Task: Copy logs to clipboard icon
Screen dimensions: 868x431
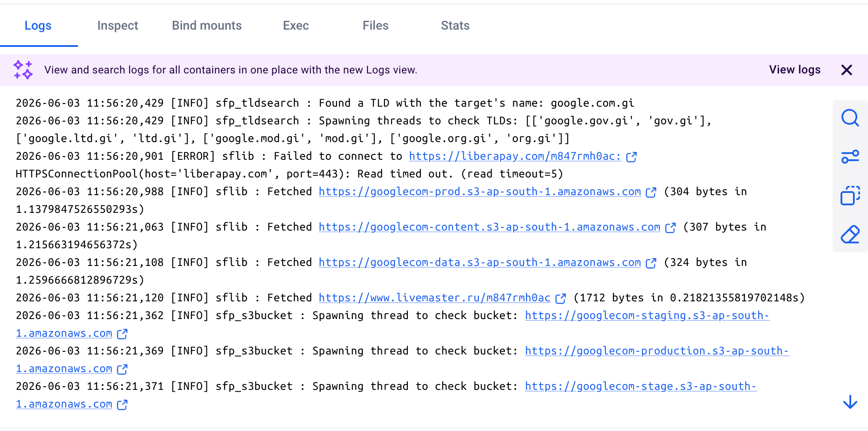Action: click(x=850, y=196)
